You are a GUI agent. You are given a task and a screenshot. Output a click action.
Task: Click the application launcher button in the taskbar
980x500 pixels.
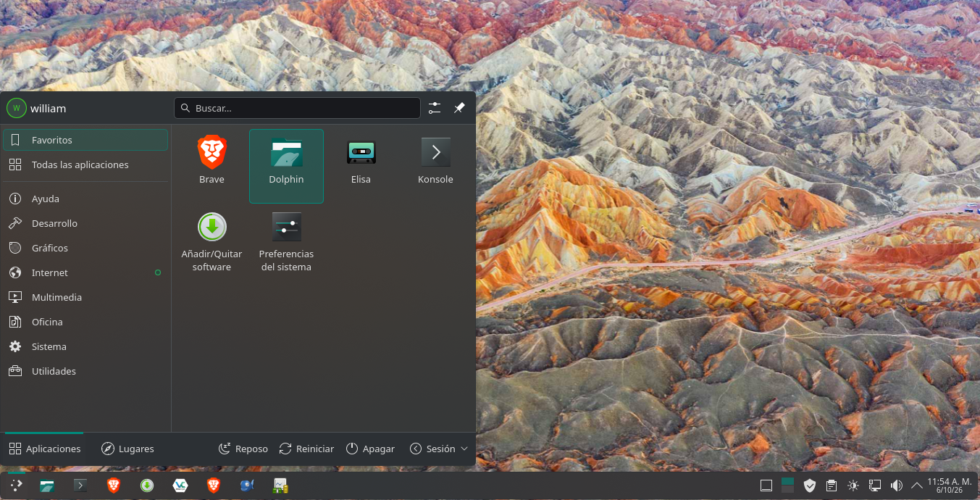click(x=16, y=486)
